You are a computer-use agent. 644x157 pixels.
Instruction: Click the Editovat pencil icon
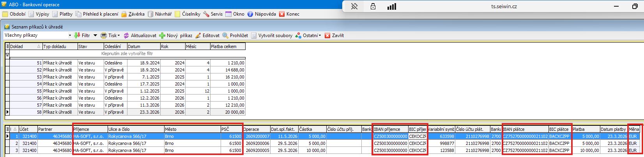click(198, 36)
